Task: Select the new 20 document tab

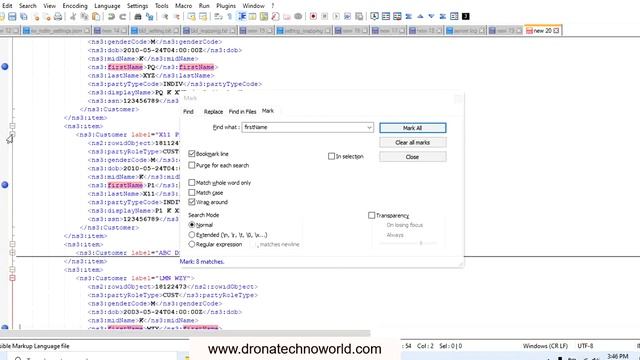Action: point(542,31)
